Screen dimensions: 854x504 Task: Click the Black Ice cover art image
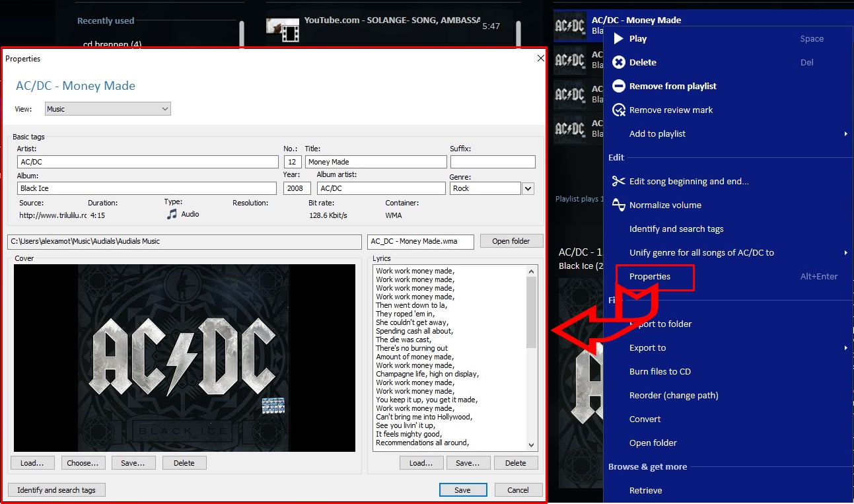(184, 358)
